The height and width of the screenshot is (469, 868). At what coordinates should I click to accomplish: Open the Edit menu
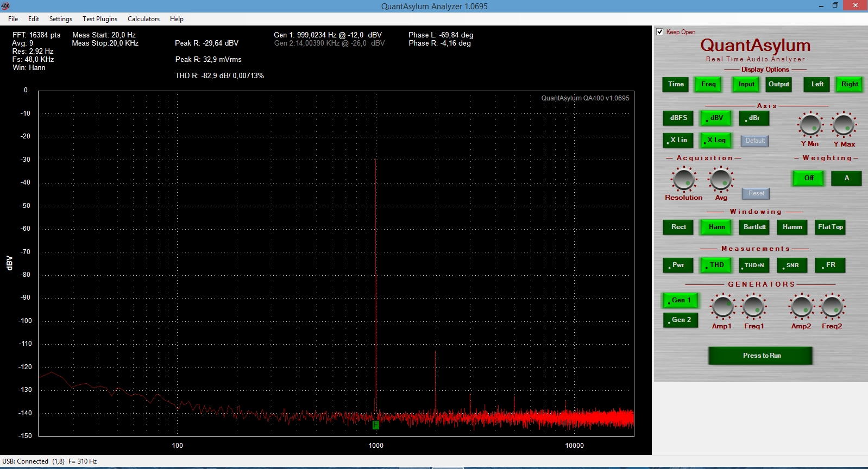[x=34, y=19]
